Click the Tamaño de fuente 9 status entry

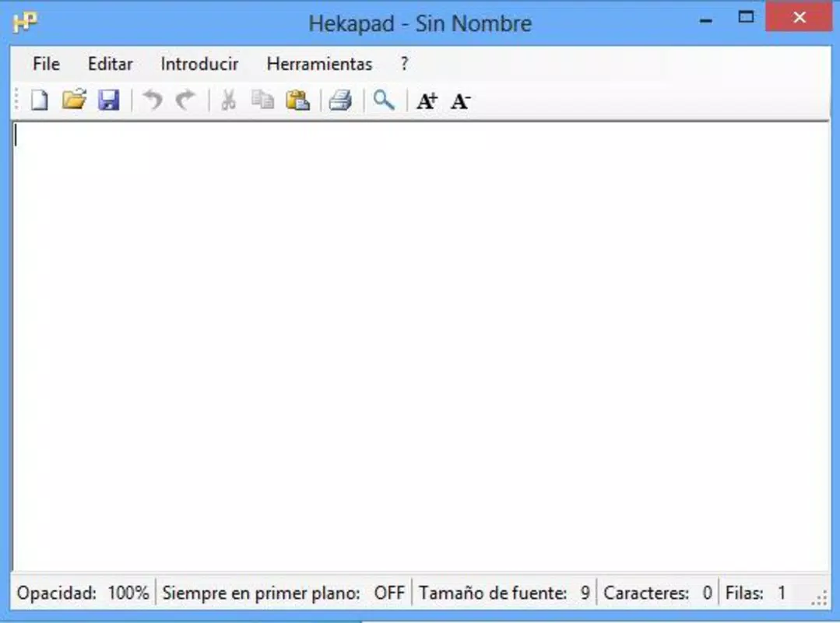(x=504, y=593)
